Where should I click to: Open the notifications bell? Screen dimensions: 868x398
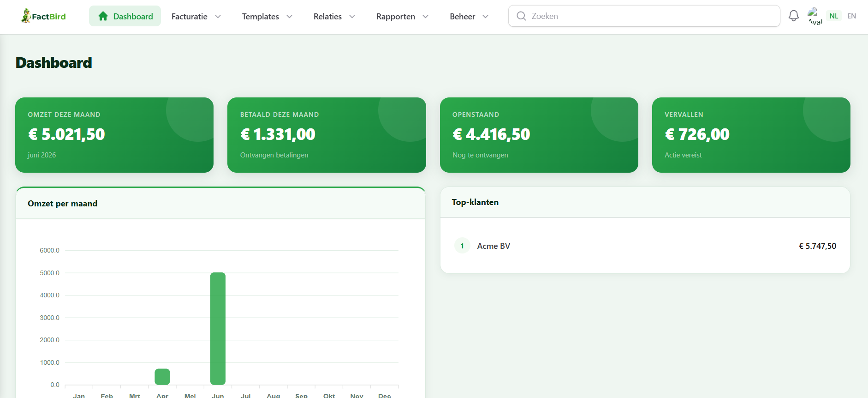tap(793, 16)
